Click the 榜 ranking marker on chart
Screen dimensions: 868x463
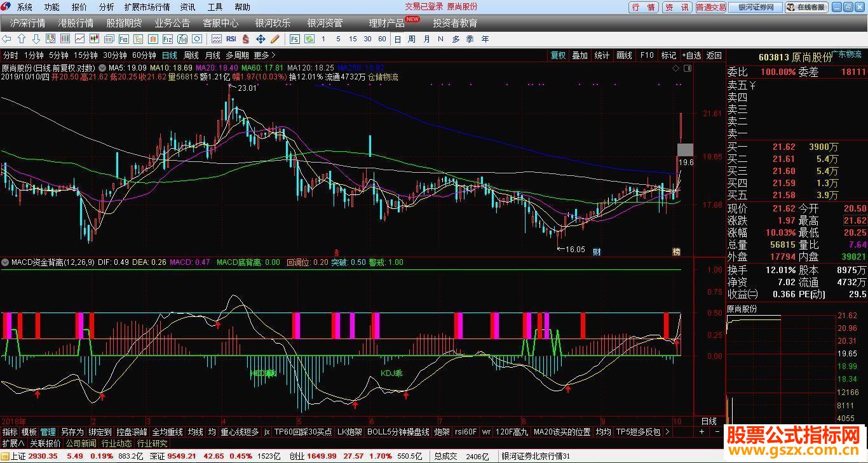tap(676, 252)
